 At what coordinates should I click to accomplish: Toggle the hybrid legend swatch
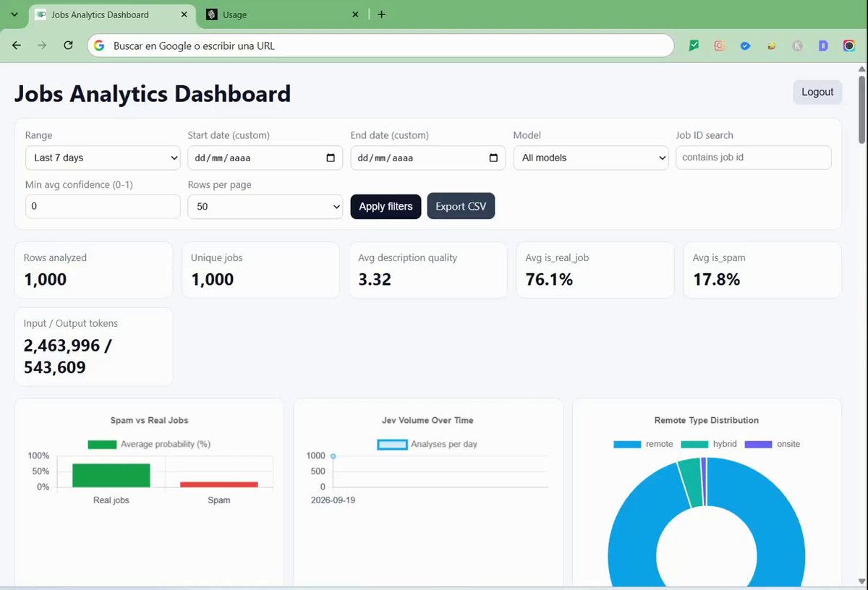point(694,444)
